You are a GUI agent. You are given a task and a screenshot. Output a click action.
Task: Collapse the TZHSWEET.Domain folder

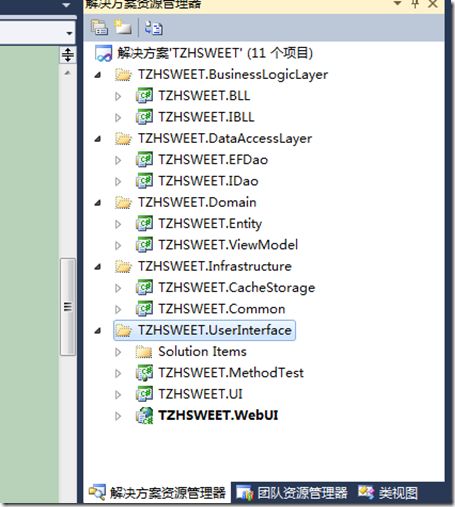coord(98,203)
